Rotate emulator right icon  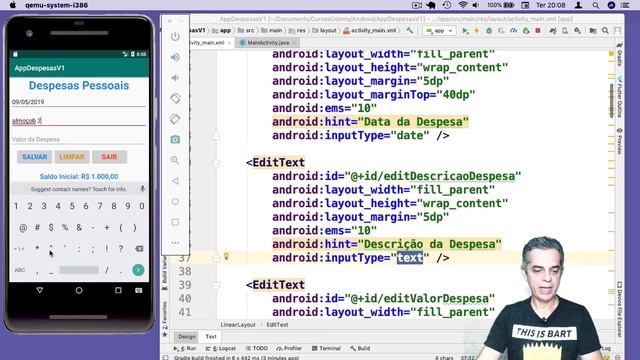click(x=175, y=119)
